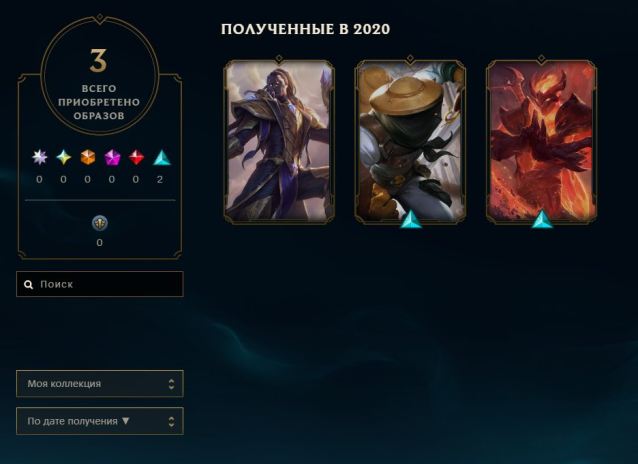Viewport: 638px width, 464px height.
Task: Click the red Epic rarity gem icon
Action: [x=136, y=157]
